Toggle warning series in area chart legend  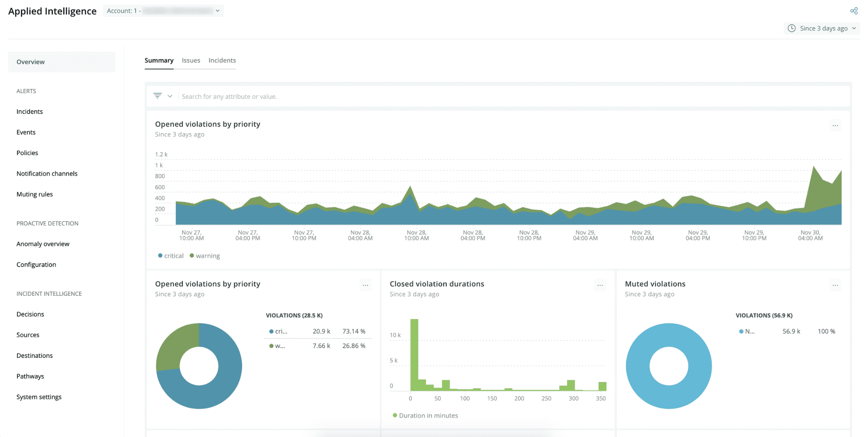(x=205, y=256)
